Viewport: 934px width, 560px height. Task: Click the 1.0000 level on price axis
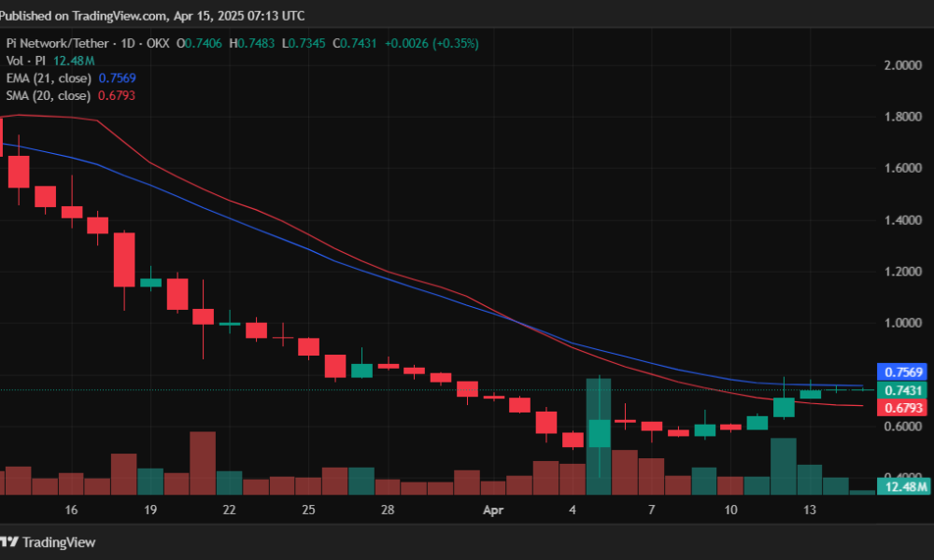click(903, 323)
